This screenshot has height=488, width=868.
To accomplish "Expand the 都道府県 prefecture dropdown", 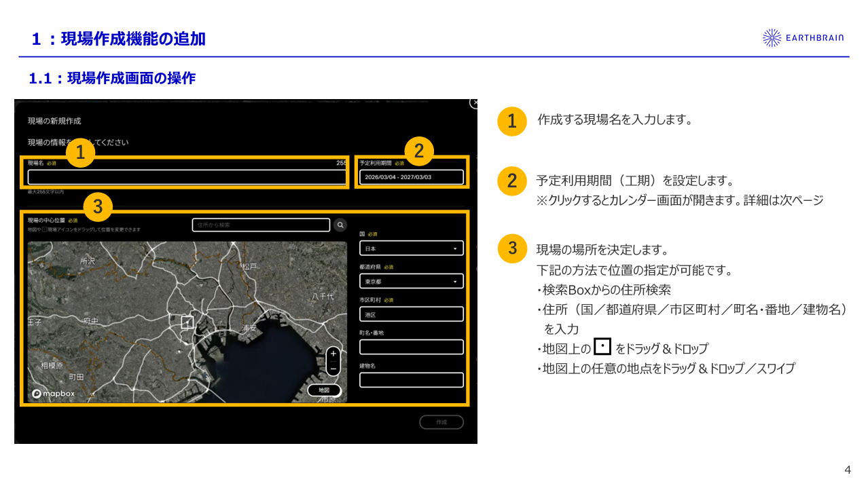I will 411,281.
